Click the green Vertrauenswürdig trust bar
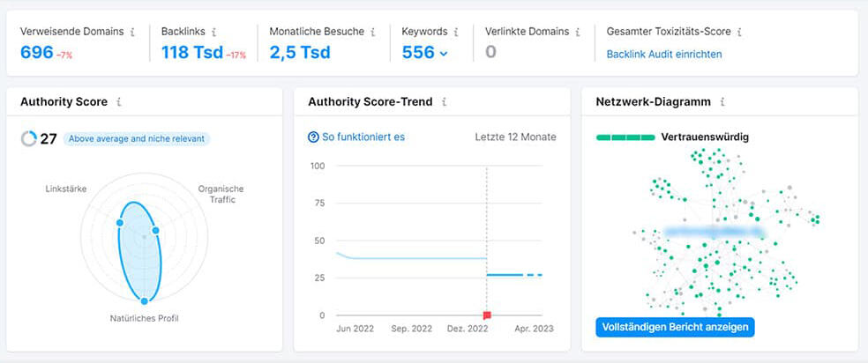 pos(625,137)
